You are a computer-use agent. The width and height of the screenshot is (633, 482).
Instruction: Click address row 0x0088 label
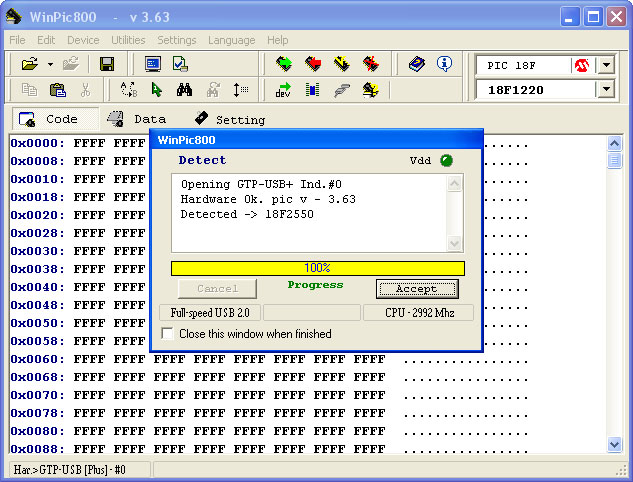click(x=37, y=448)
